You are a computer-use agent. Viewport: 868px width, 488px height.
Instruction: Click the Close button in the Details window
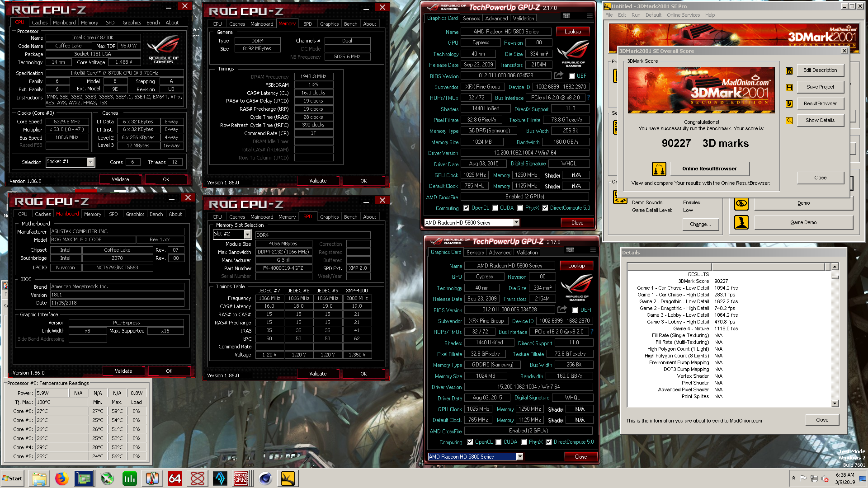click(822, 420)
